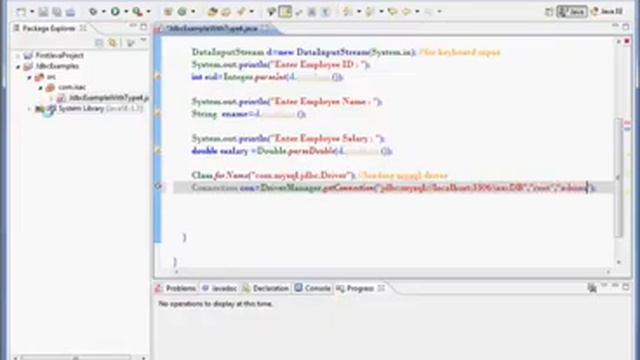Select the Progress tab
Screen dimensions: 640x360
355,288
